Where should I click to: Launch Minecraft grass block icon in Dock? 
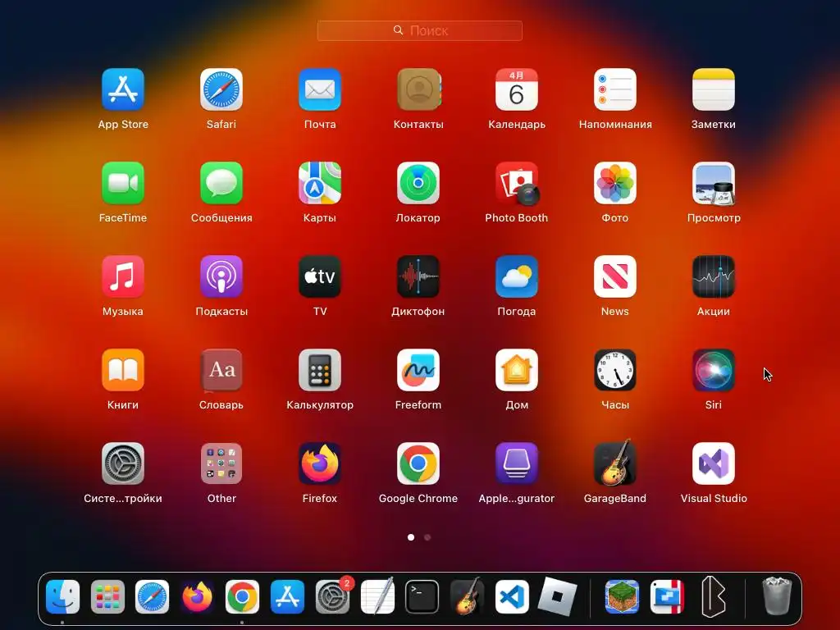coord(622,597)
